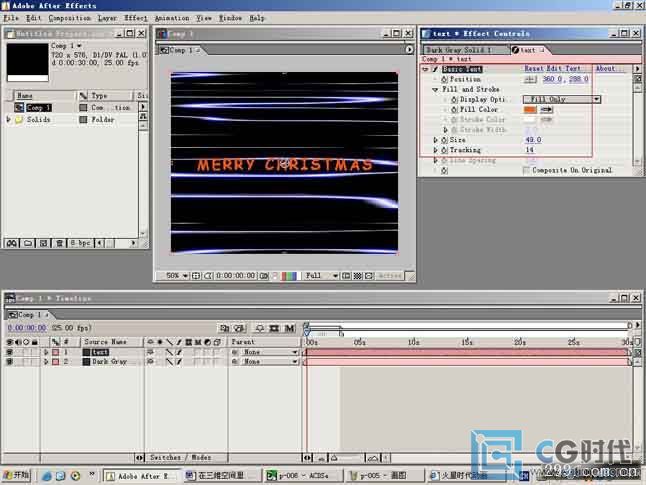Image resolution: width=646 pixels, height=485 pixels.
Task: Open the Window menu
Action: click(x=230, y=18)
